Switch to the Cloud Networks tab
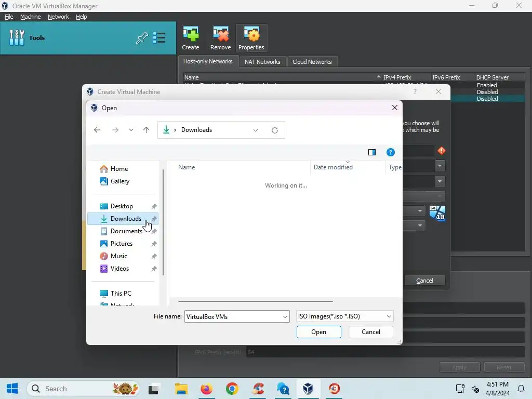This screenshot has width=532, height=399. pyautogui.click(x=312, y=62)
